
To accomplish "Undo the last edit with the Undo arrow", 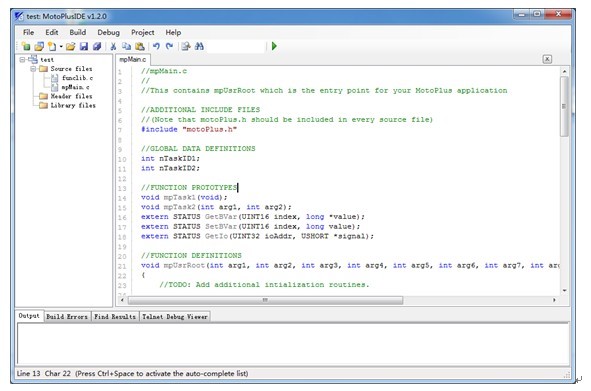I will click(x=156, y=46).
